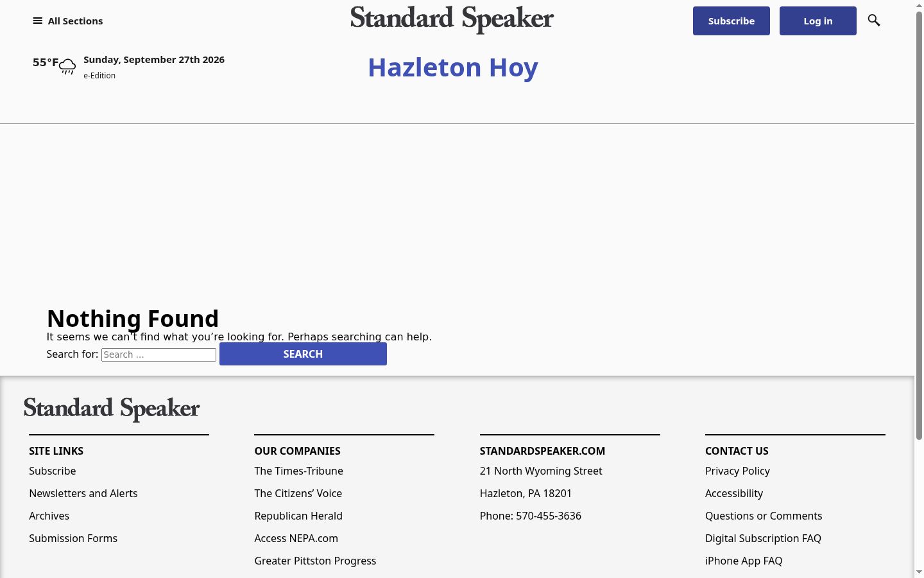Open Newsletters and Alerts link
Viewport: 924px width, 578px height.
83,493
